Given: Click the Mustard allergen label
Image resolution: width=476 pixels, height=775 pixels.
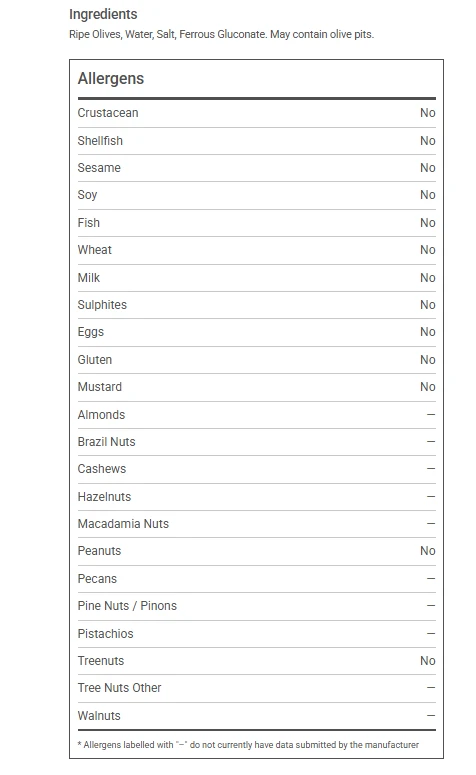Looking at the screenshot, I should click(x=99, y=387).
